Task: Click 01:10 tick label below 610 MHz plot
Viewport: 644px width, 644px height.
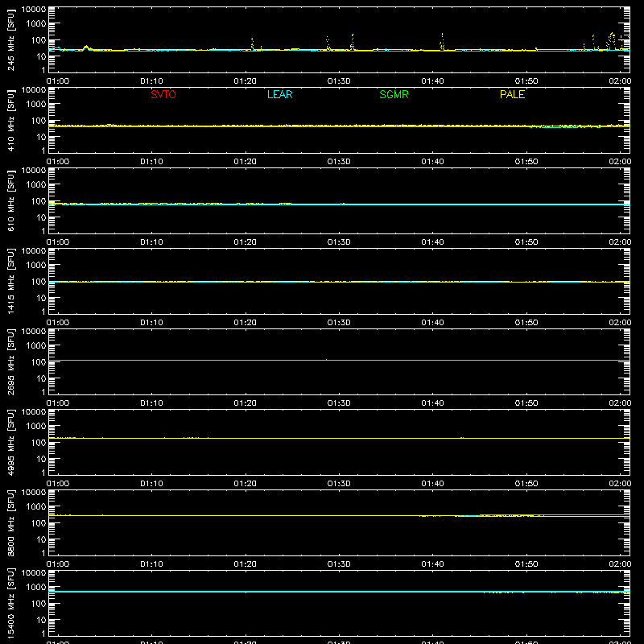Action: (x=151, y=242)
